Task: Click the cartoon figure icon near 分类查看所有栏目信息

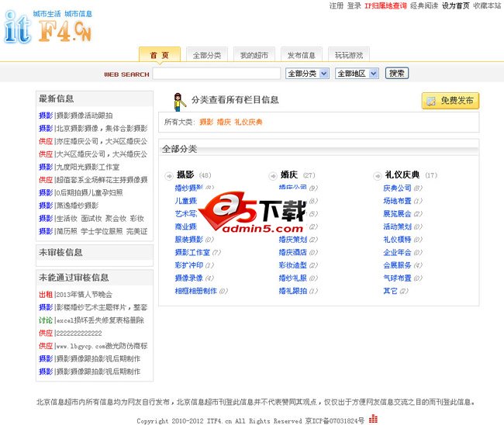Action: (x=179, y=102)
